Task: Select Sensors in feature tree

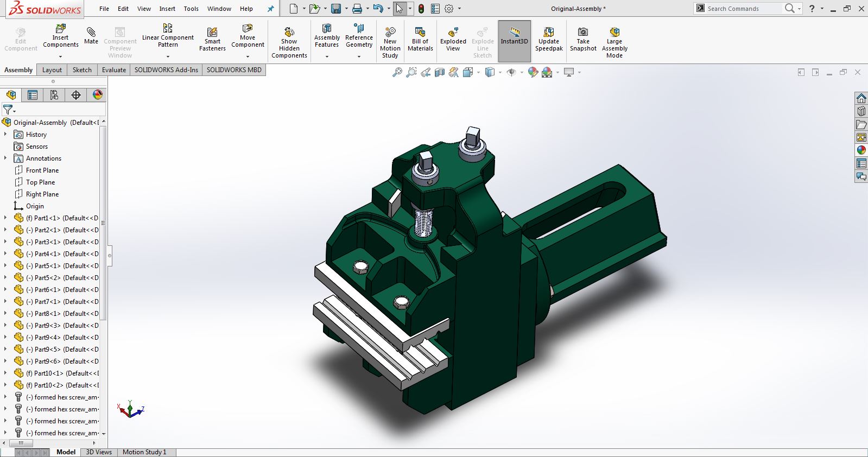Action: (36, 147)
